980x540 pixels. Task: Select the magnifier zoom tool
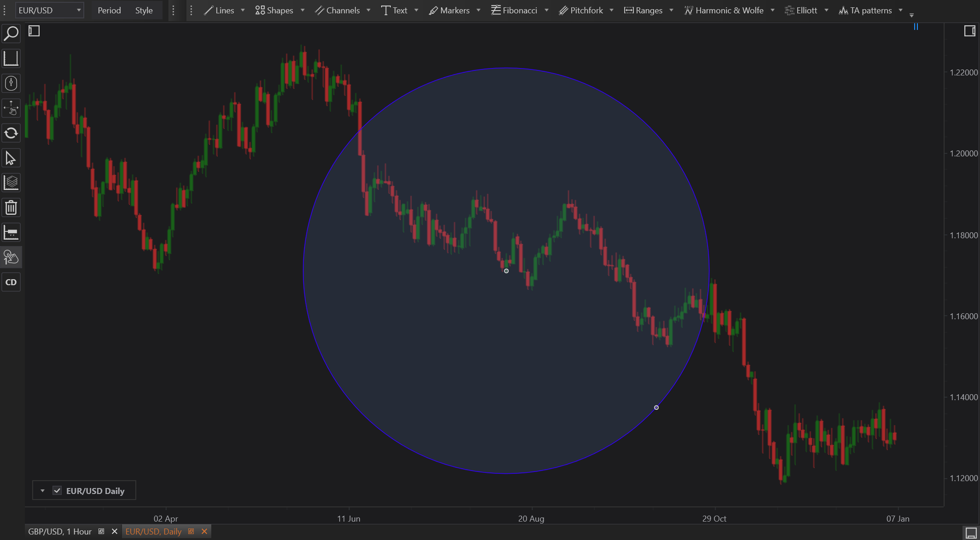point(11,34)
